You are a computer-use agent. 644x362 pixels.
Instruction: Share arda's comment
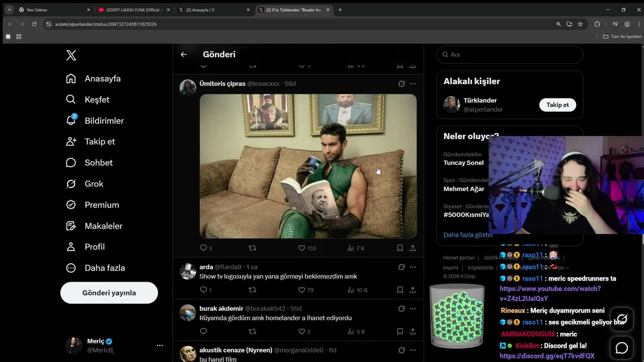413,290
